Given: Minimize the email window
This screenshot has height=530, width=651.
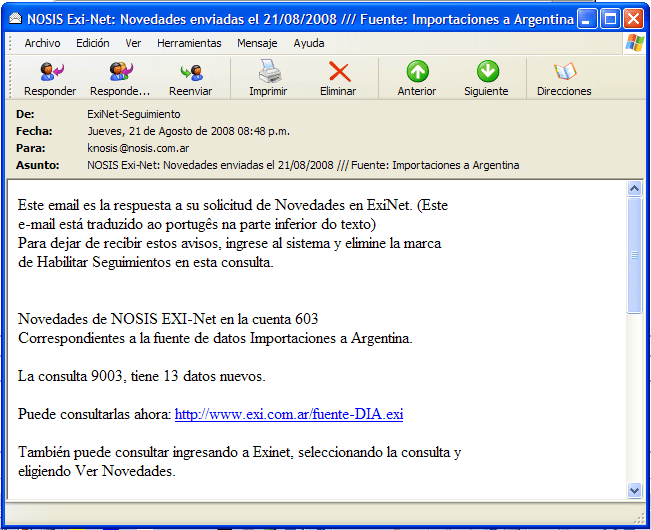Looking at the screenshot, I should (x=587, y=19).
